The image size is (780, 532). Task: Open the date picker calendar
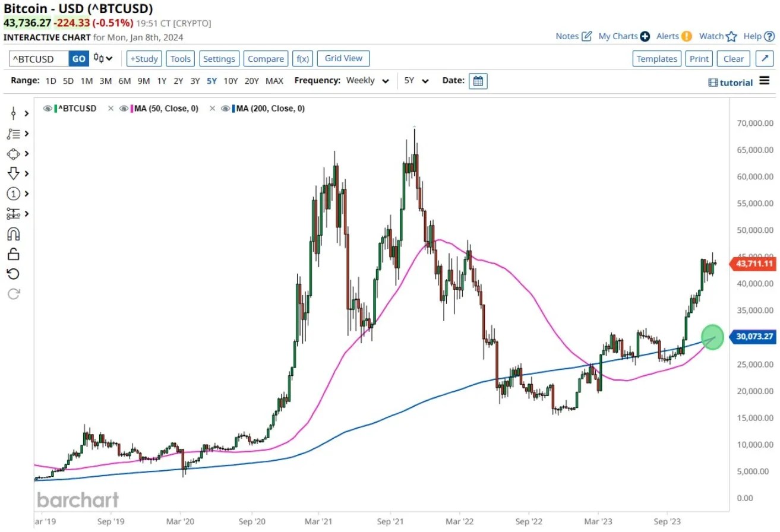tap(479, 81)
